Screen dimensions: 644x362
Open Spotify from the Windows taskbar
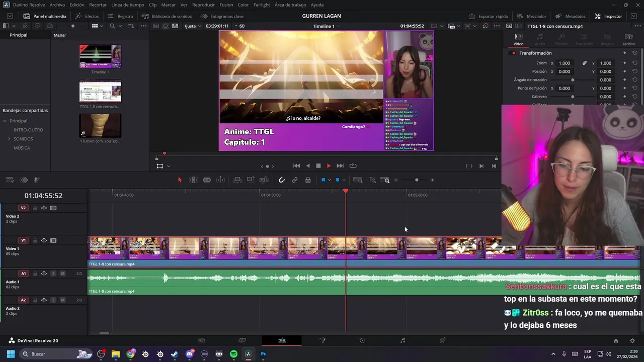click(233, 354)
